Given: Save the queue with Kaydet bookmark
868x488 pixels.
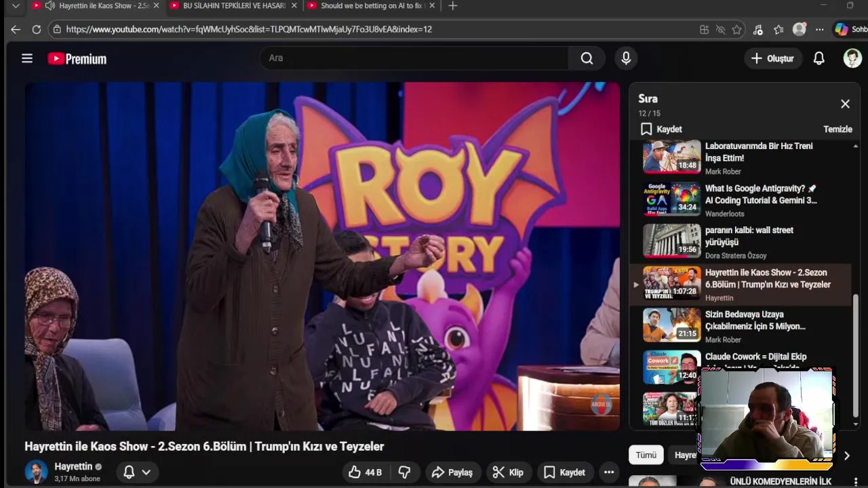Looking at the screenshot, I should coord(660,129).
